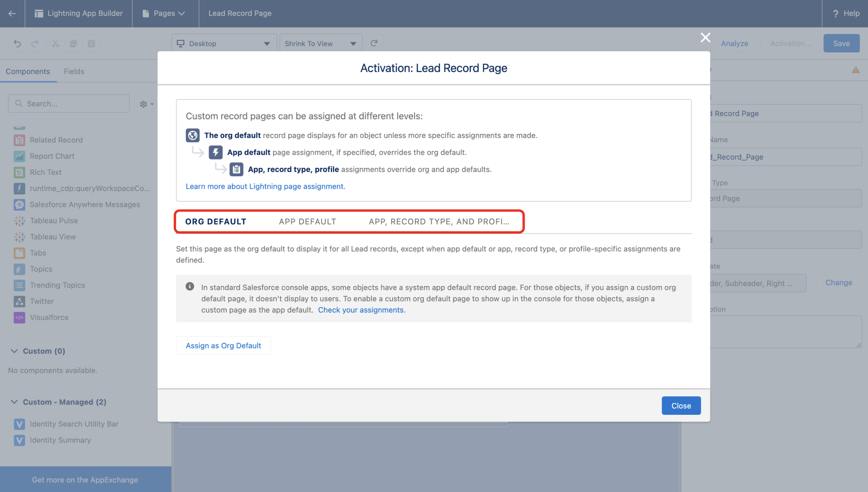Image resolution: width=868 pixels, height=492 pixels.
Task: Open the Check your assignments link
Action: click(x=362, y=310)
